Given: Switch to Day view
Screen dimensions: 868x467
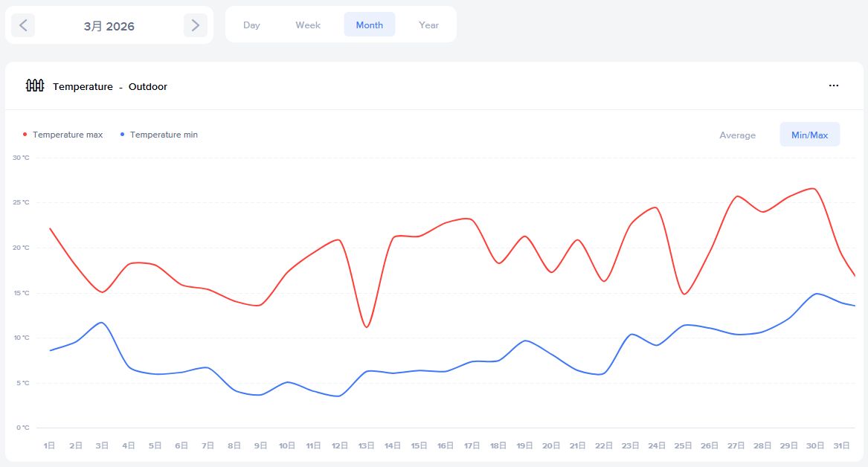Looking at the screenshot, I should pyautogui.click(x=251, y=25).
